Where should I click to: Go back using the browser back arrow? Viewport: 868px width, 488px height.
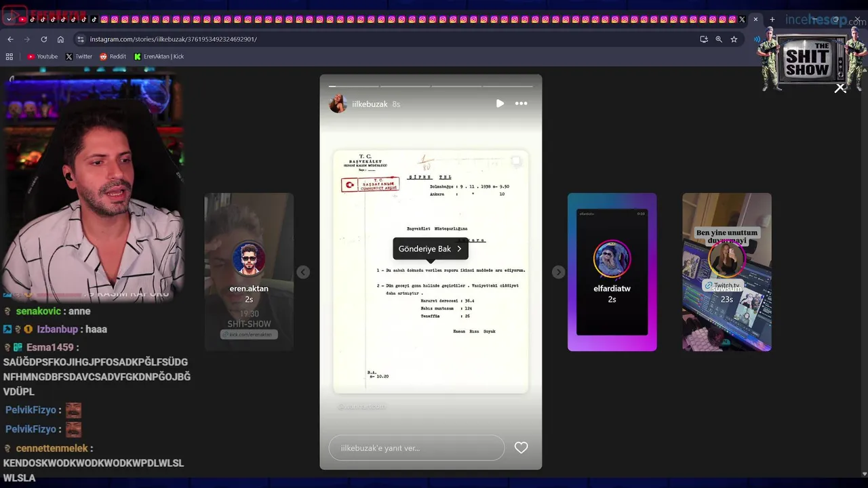[10, 39]
